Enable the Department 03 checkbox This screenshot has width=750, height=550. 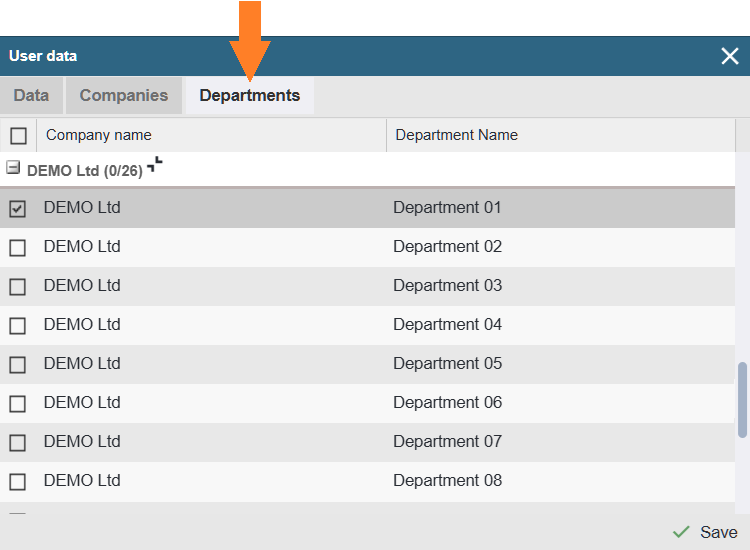[17, 287]
